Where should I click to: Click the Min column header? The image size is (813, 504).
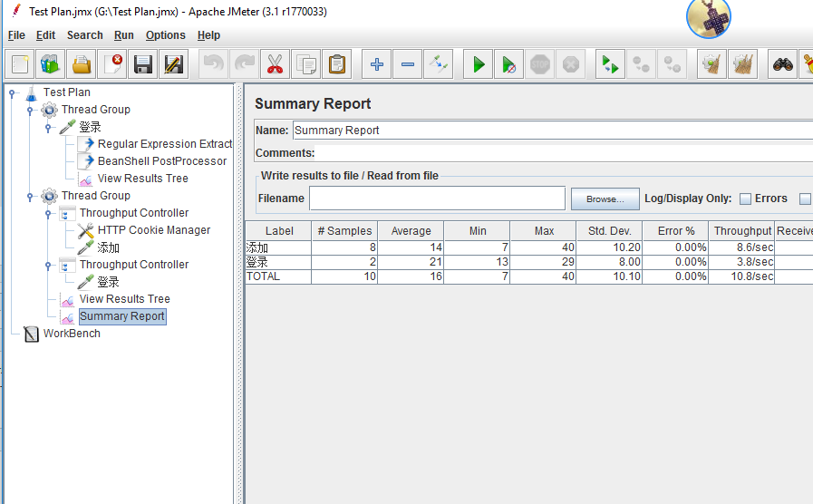477,231
